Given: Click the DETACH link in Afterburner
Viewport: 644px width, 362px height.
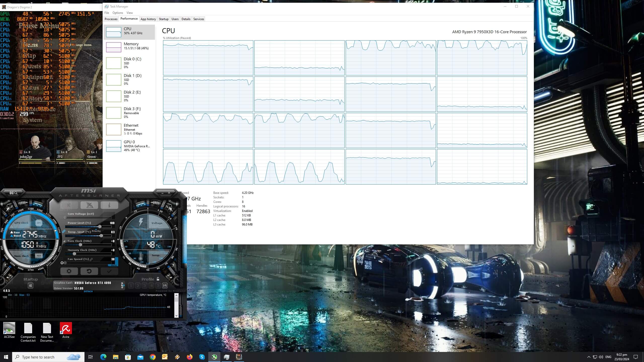Looking at the screenshot, I should pyautogui.click(x=88, y=291).
